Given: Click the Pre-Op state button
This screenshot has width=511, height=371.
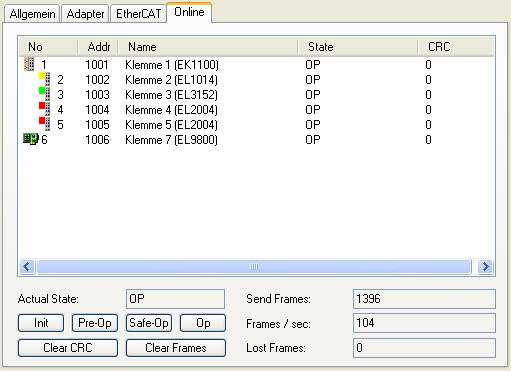Looking at the screenshot, I should (x=95, y=323).
